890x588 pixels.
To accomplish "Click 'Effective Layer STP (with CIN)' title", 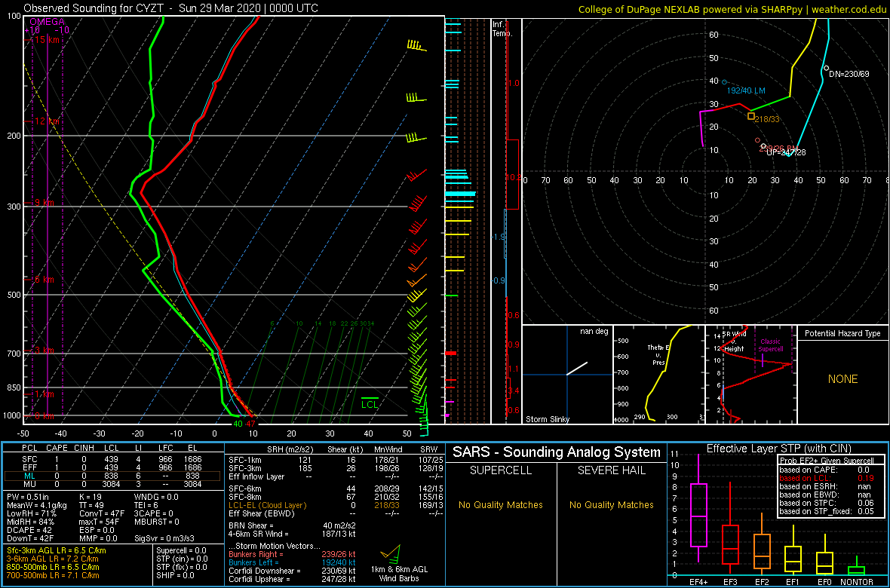I will point(778,449).
